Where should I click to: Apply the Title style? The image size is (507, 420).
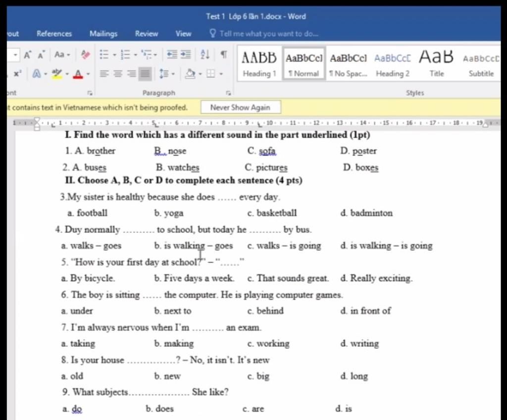pos(437,64)
